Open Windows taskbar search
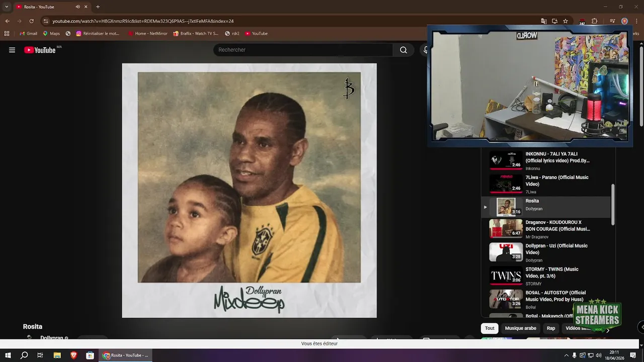The height and width of the screenshot is (362, 644). tap(24, 355)
